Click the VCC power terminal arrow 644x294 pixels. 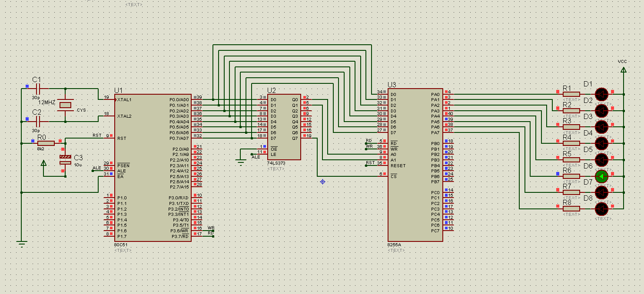coord(623,70)
